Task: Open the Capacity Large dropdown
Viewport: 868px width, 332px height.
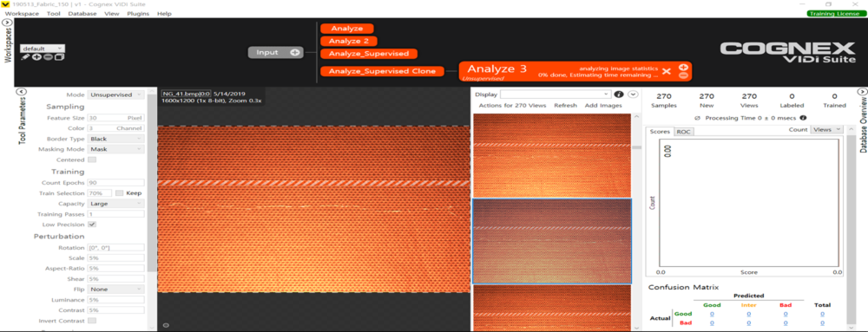Action: click(x=115, y=204)
